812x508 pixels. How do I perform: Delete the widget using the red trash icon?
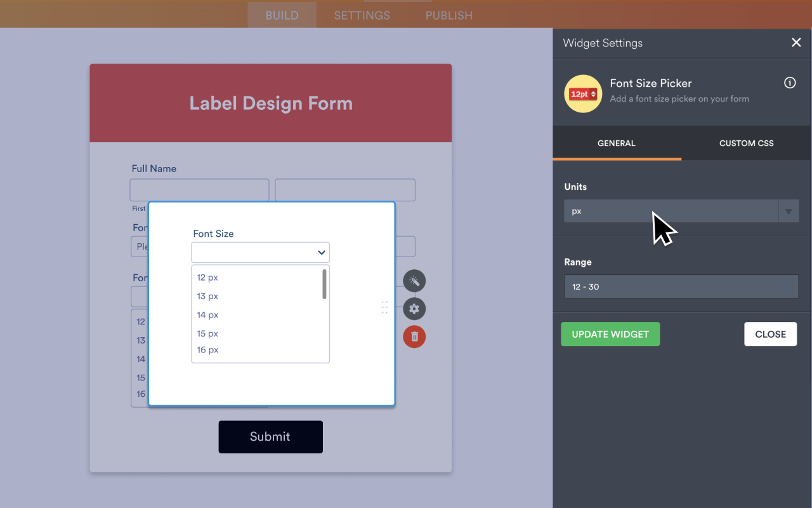pos(414,337)
